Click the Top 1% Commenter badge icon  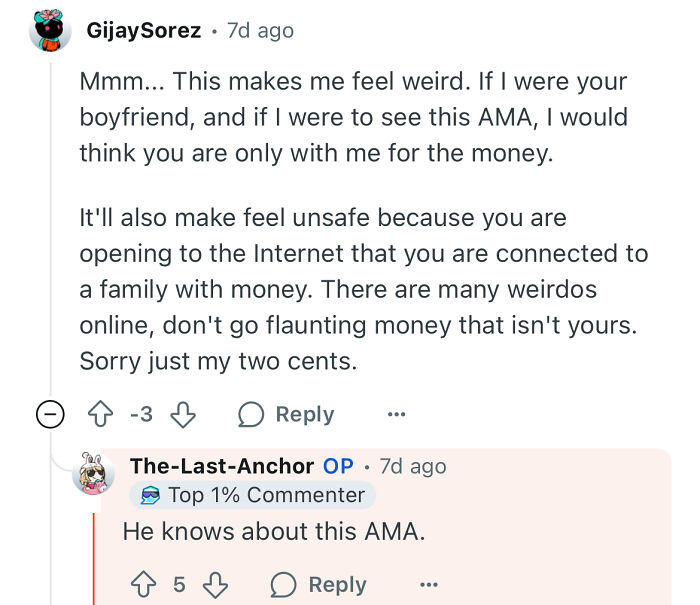(x=149, y=495)
